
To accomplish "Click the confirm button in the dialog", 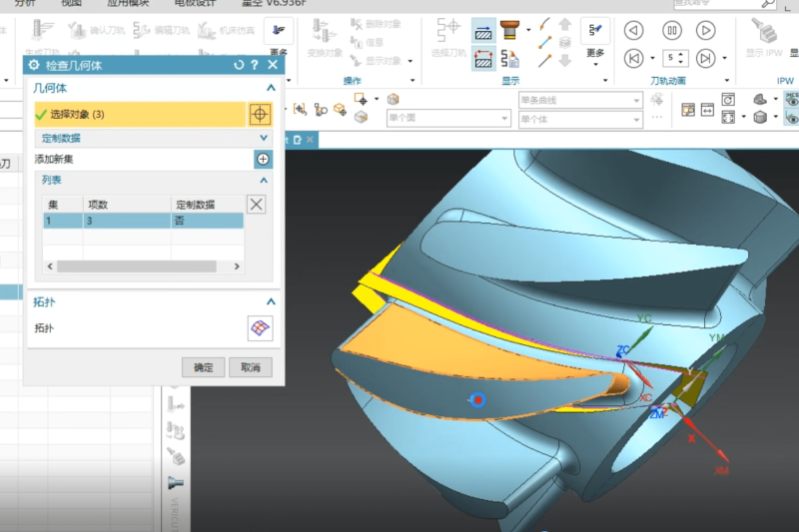I will click(x=203, y=367).
